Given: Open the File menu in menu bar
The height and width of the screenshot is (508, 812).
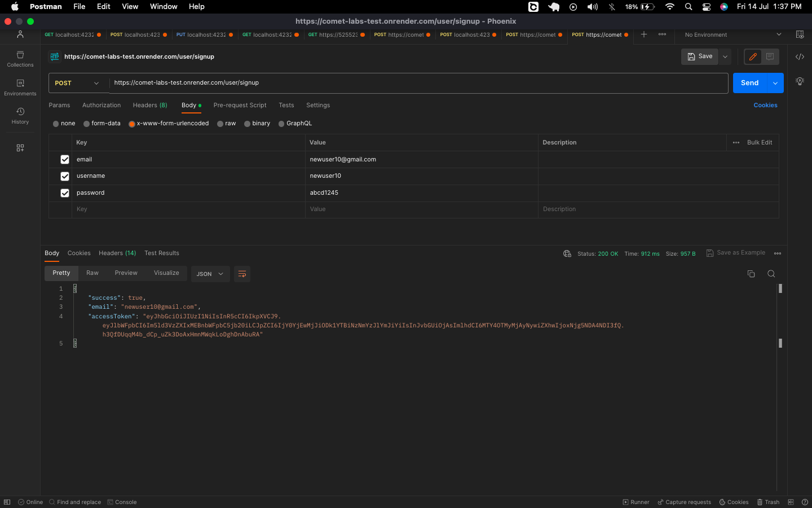Looking at the screenshot, I should click(x=80, y=7).
